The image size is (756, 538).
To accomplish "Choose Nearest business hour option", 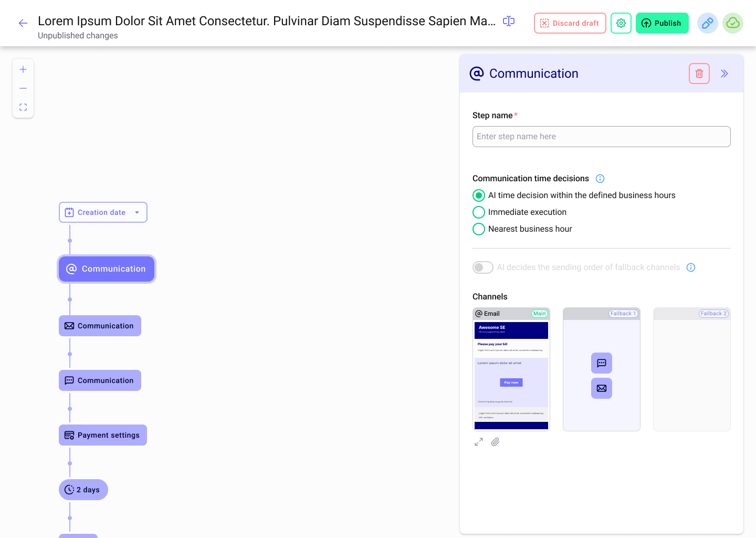I will (x=479, y=229).
